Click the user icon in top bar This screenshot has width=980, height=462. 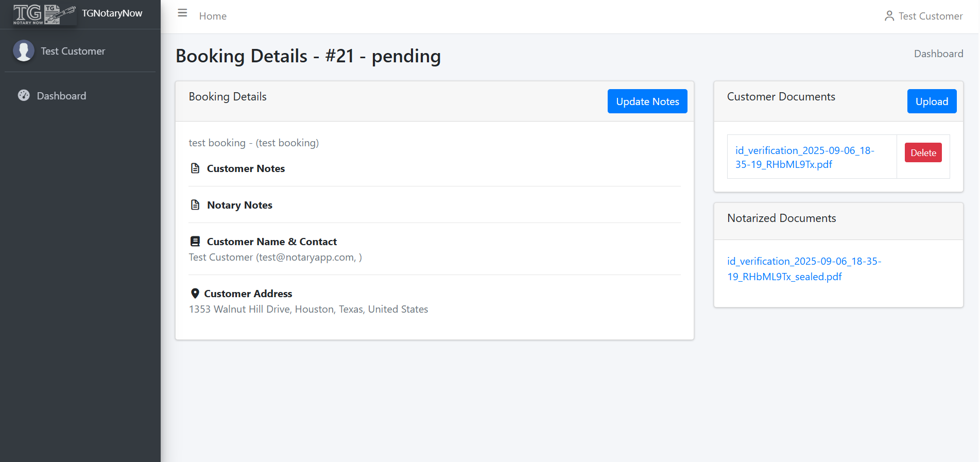click(889, 16)
